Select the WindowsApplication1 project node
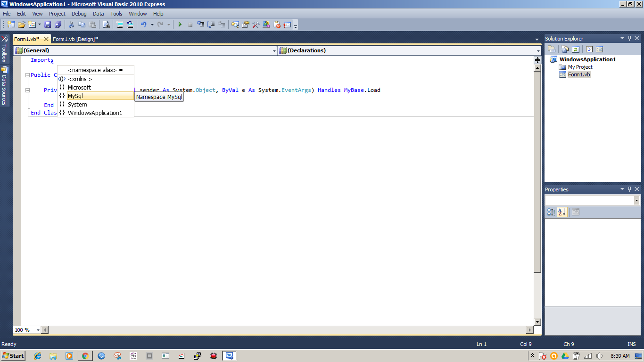This screenshot has height=362, width=644. click(x=583, y=59)
